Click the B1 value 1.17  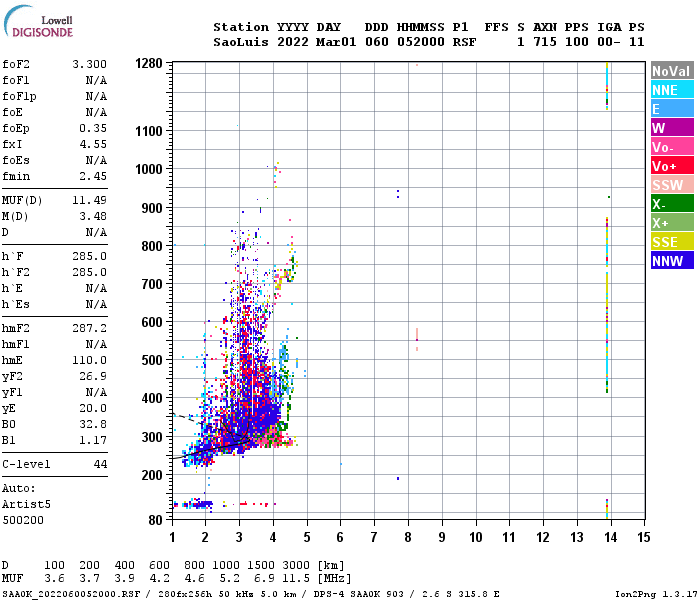[x=93, y=440]
